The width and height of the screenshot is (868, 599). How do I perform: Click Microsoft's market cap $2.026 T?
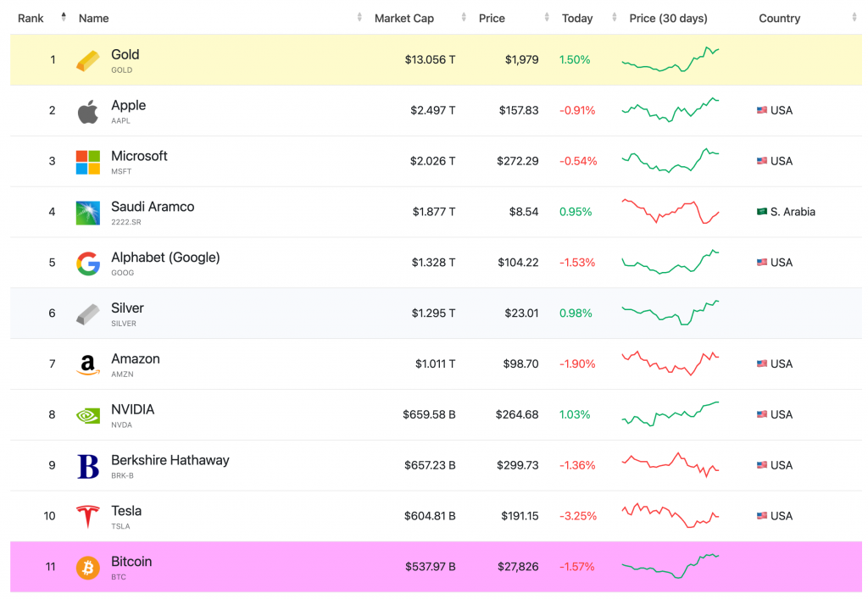tap(433, 161)
